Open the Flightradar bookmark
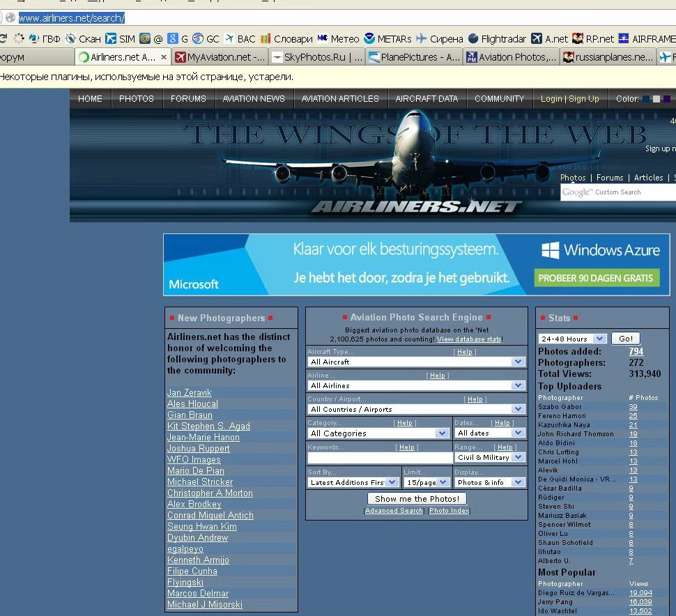The image size is (676, 616). coord(497,39)
